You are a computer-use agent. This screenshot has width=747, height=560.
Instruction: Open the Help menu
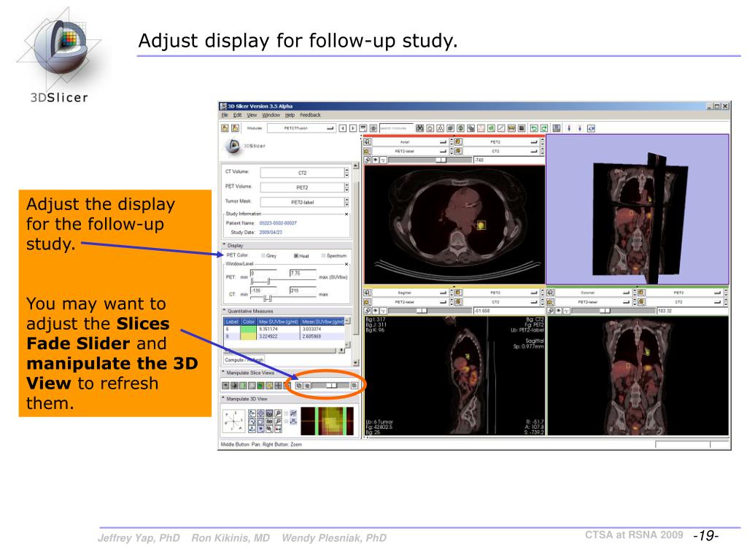(290, 115)
